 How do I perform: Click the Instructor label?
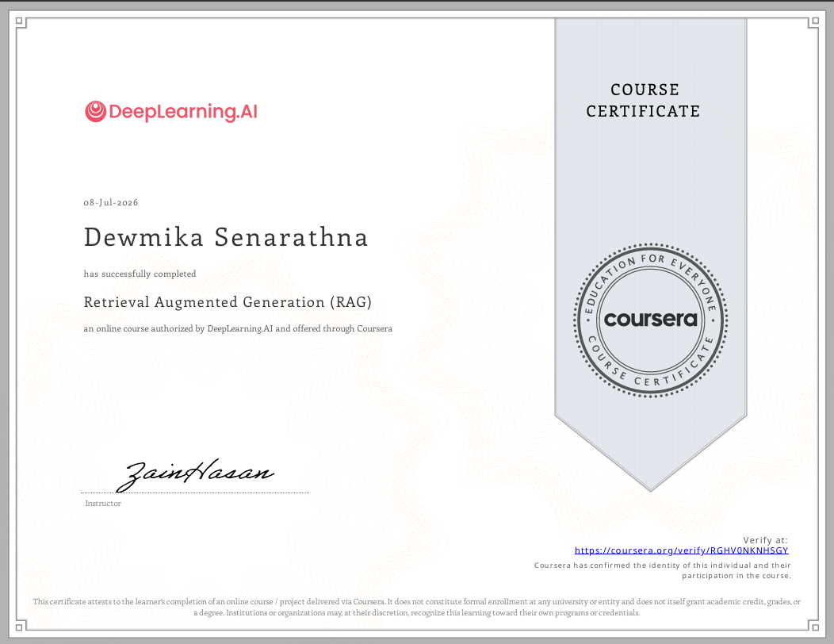(x=103, y=504)
